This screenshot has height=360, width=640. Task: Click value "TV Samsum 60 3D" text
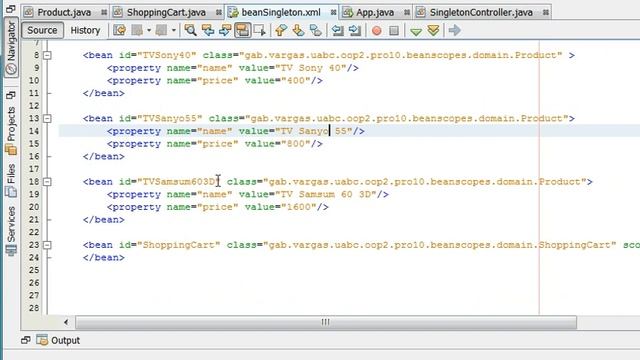point(326,194)
